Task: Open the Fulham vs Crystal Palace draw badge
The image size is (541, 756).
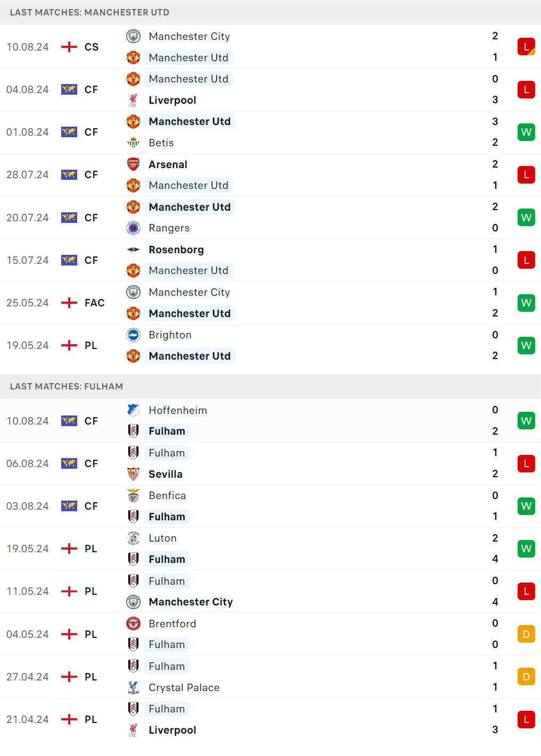Action: pyautogui.click(x=526, y=677)
